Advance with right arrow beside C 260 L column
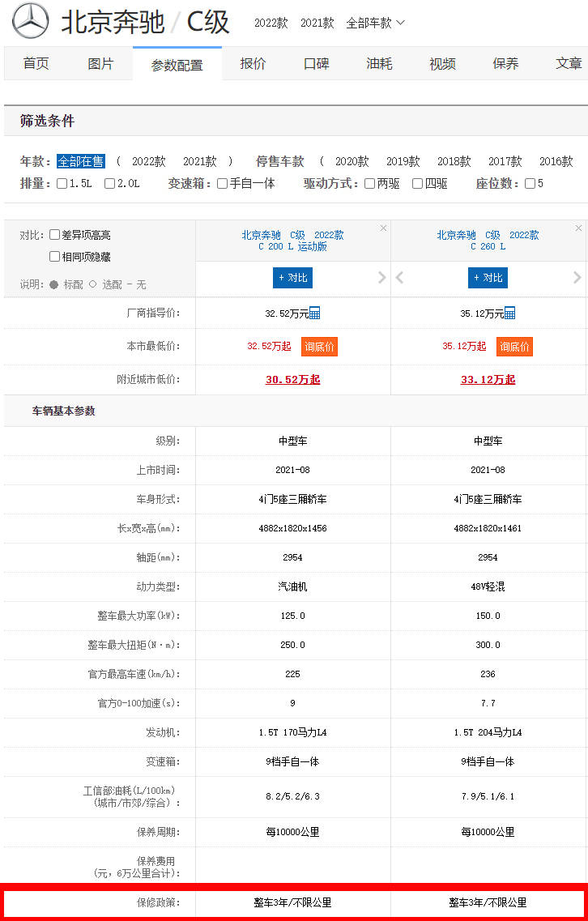 [577, 277]
